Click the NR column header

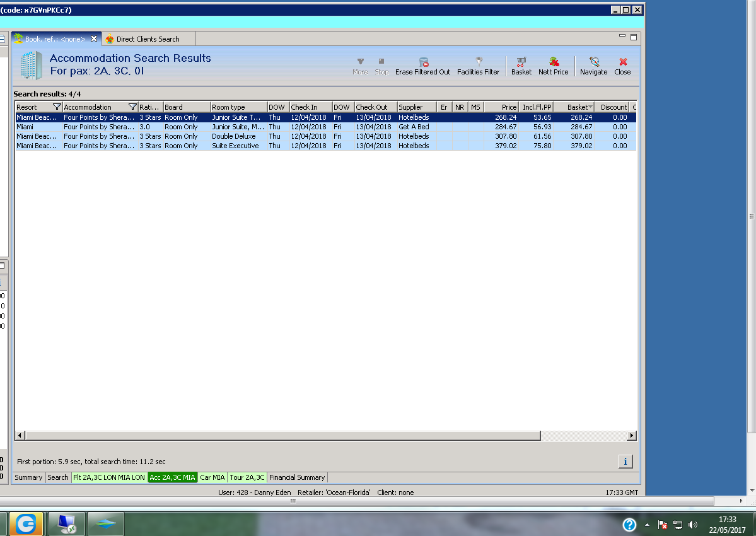[460, 107]
